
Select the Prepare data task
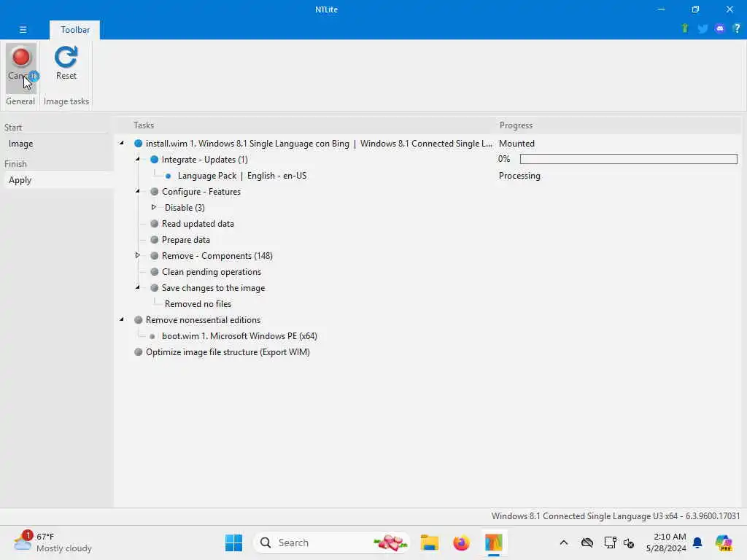[x=186, y=240]
